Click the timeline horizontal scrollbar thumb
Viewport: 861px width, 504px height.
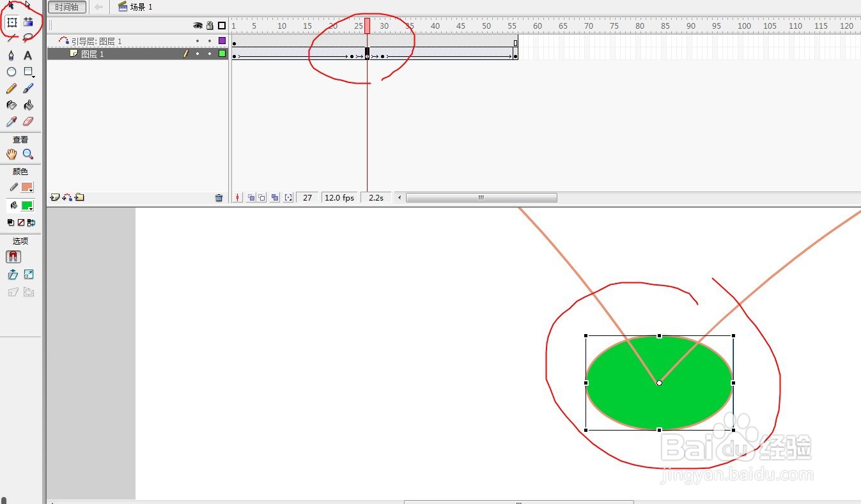tap(481, 197)
